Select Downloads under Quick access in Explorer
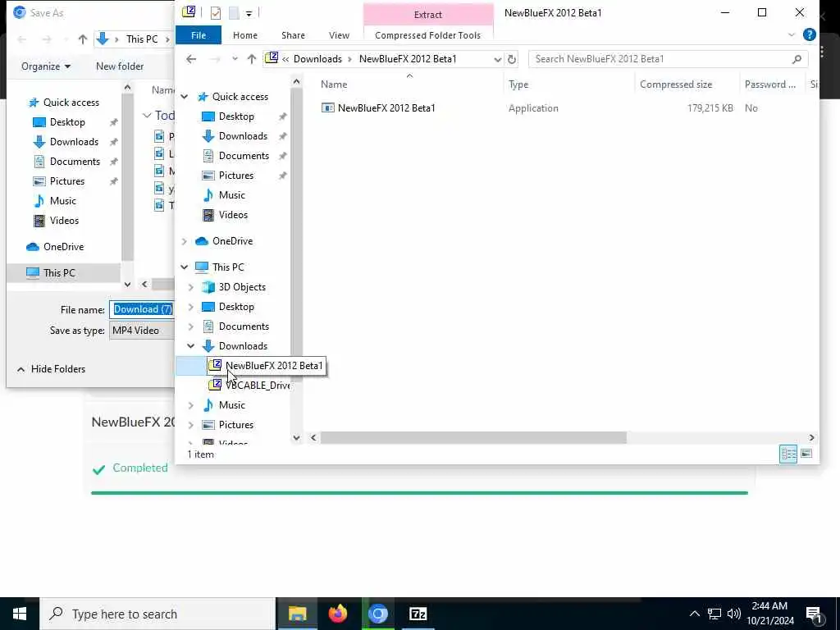Screen dimensions: 840x630 243,136
